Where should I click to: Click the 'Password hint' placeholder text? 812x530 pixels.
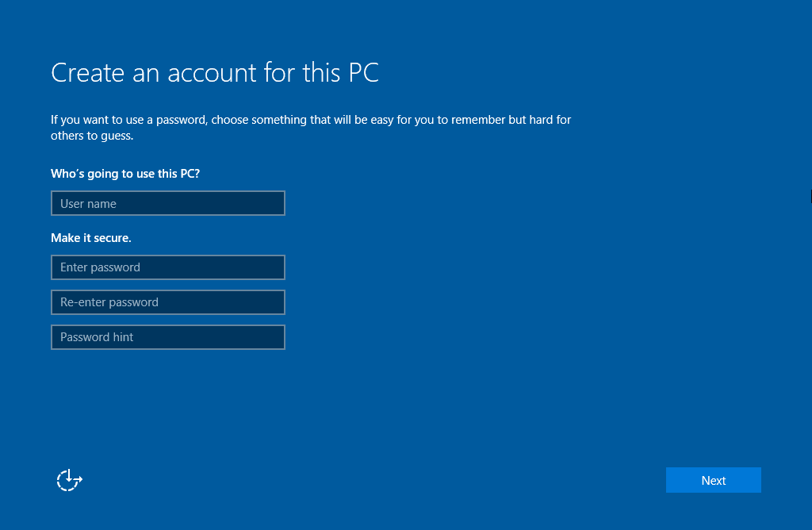97,337
